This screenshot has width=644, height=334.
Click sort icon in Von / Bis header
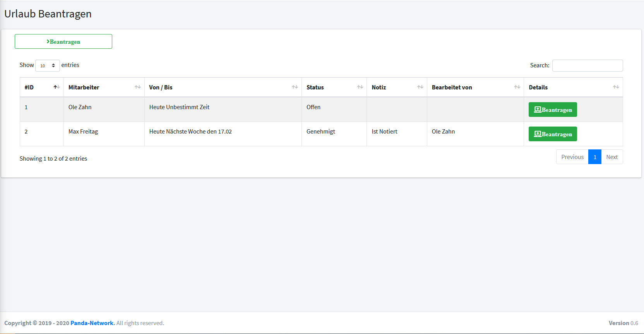point(295,87)
